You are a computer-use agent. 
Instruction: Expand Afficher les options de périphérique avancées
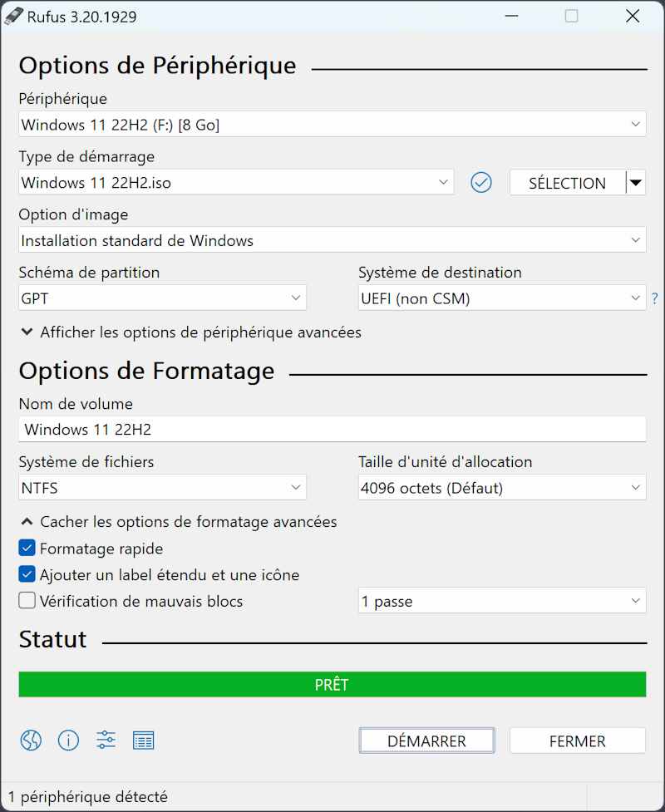pos(191,332)
